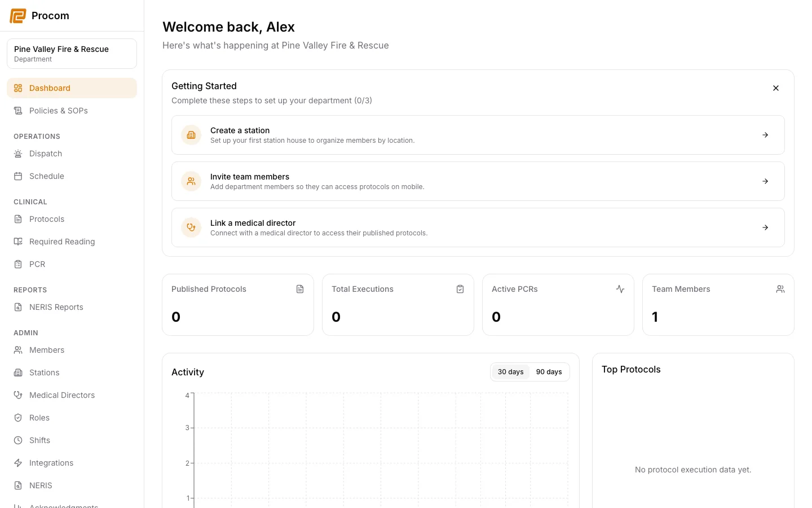This screenshot has height=508, width=812.
Task: Click the Members people icon in sidebar
Action: pos(18,350)
